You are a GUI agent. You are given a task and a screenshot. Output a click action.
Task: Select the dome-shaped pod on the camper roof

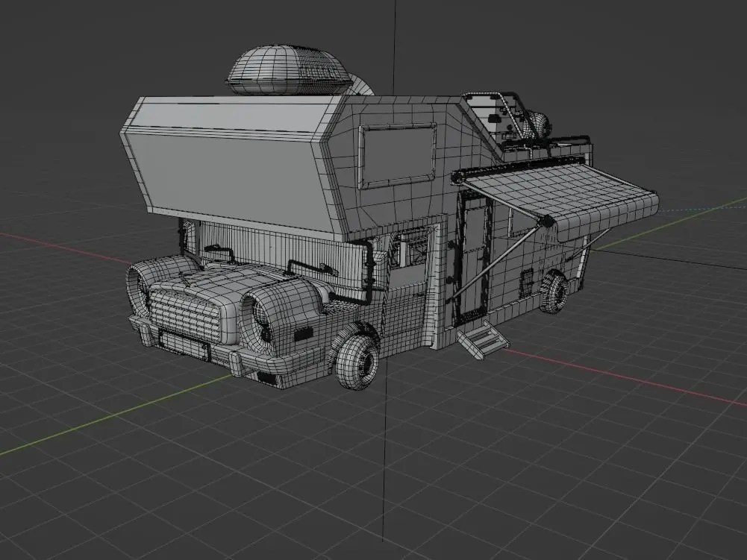290,70
